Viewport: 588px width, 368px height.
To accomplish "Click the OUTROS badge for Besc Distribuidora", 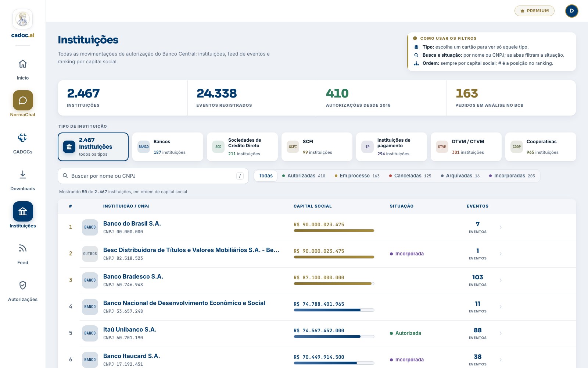I will tap(90, 254).
